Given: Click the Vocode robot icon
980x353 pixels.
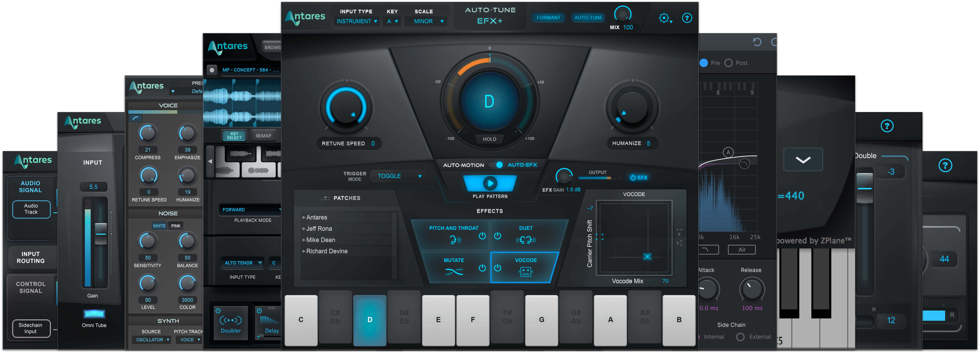Looking at the screenshot, I should 525,272.
